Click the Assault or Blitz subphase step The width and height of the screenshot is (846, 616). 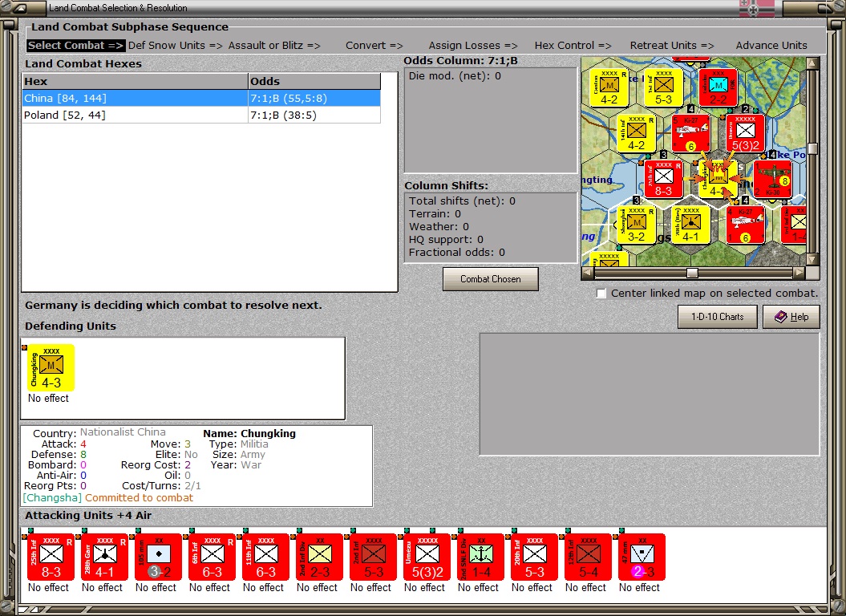pyautogui.click(x=274, y=46)
